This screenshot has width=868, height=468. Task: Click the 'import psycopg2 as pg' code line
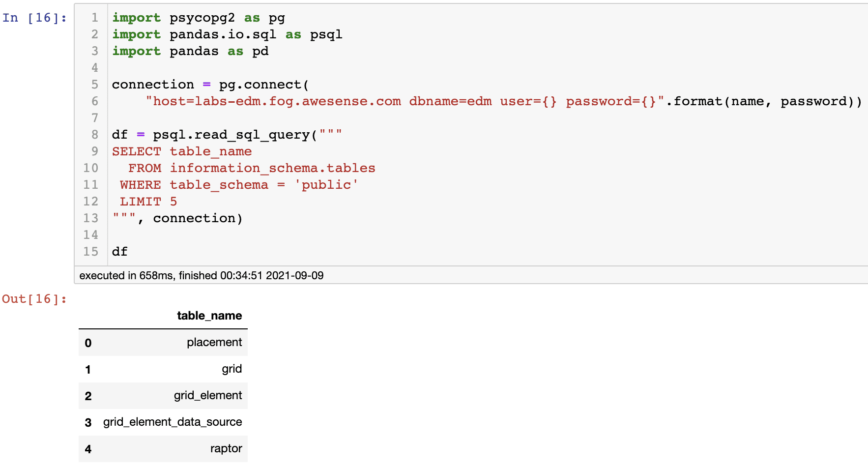[198, 18]
